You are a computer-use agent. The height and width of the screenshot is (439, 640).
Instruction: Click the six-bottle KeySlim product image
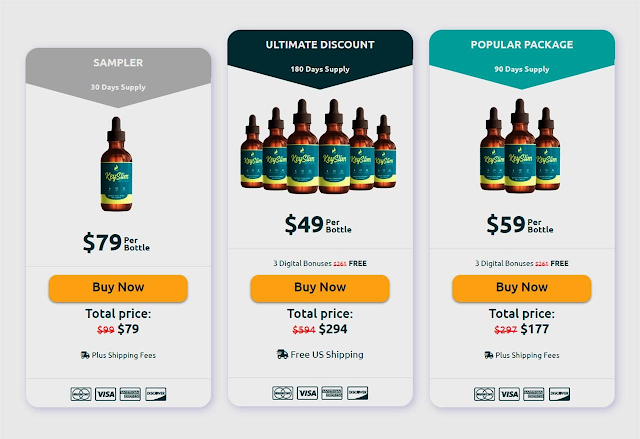click(320, 150)
